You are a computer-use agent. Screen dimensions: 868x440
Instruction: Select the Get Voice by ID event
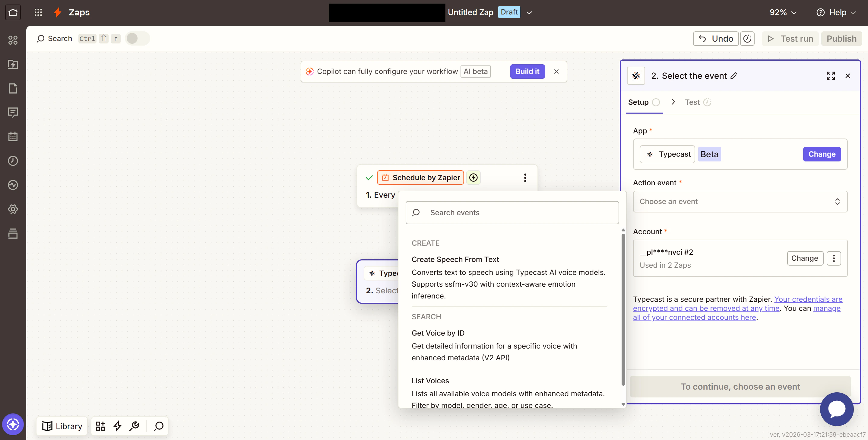click(x=438, y=333)
